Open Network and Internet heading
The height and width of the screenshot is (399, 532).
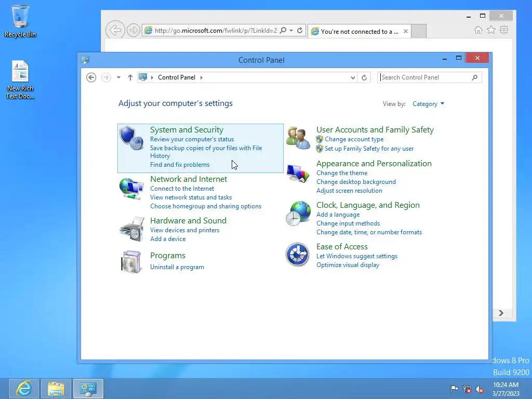pos(188,179)
